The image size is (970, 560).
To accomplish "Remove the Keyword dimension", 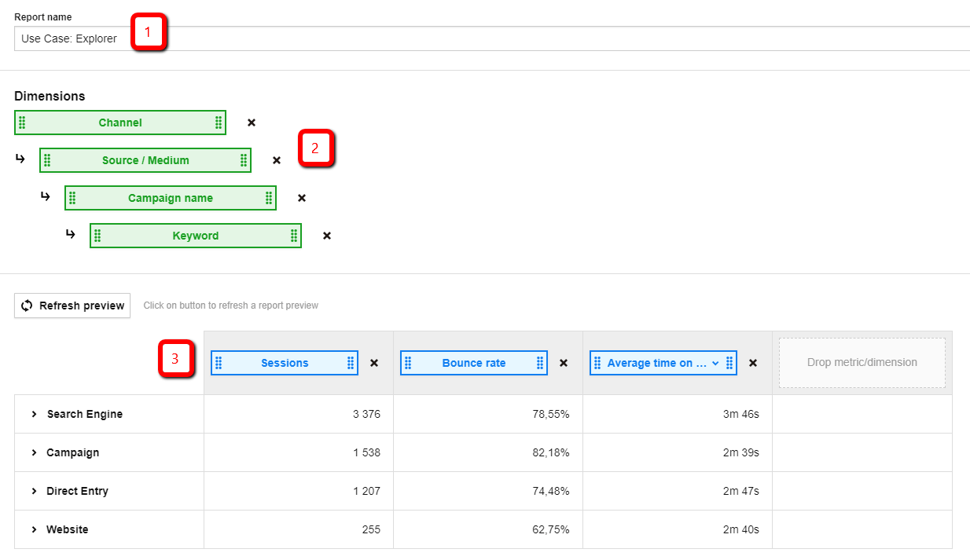I will (327, 236).
